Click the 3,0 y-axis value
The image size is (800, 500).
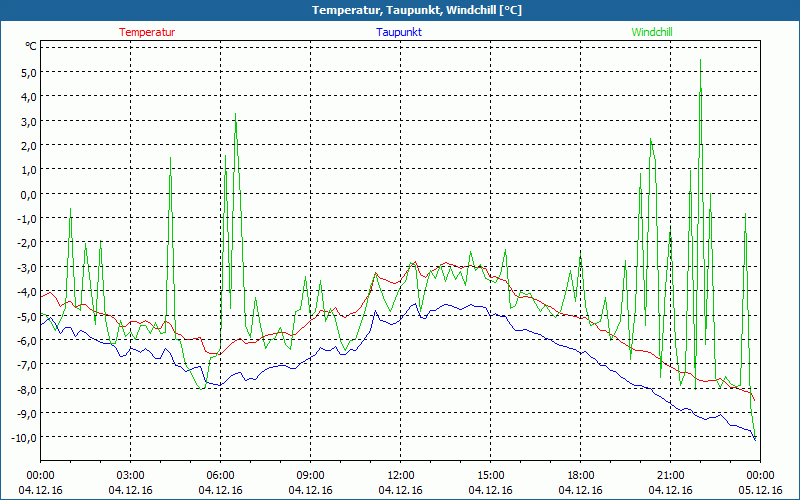29,121
